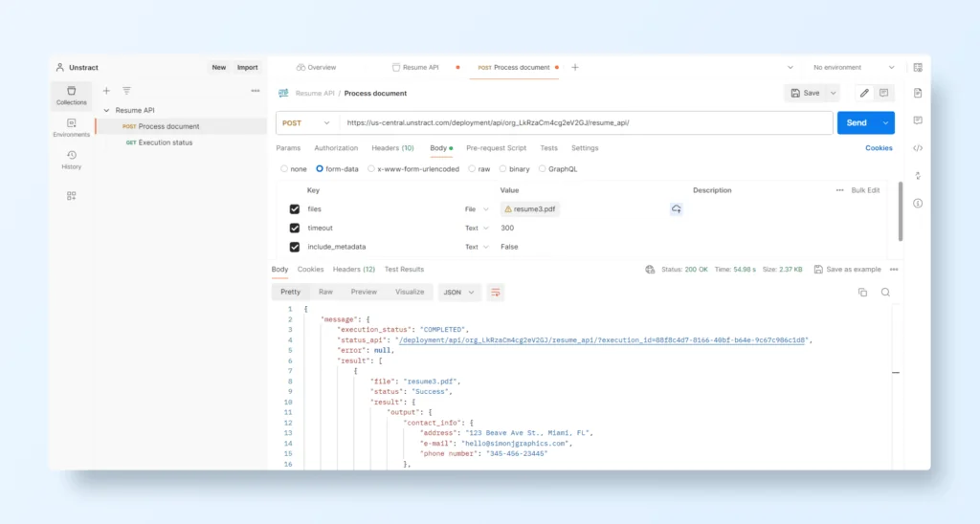This screenshot has width=980, height=524.
Task: Open the comments icon beside the pencil
Action: coord(883,93)
